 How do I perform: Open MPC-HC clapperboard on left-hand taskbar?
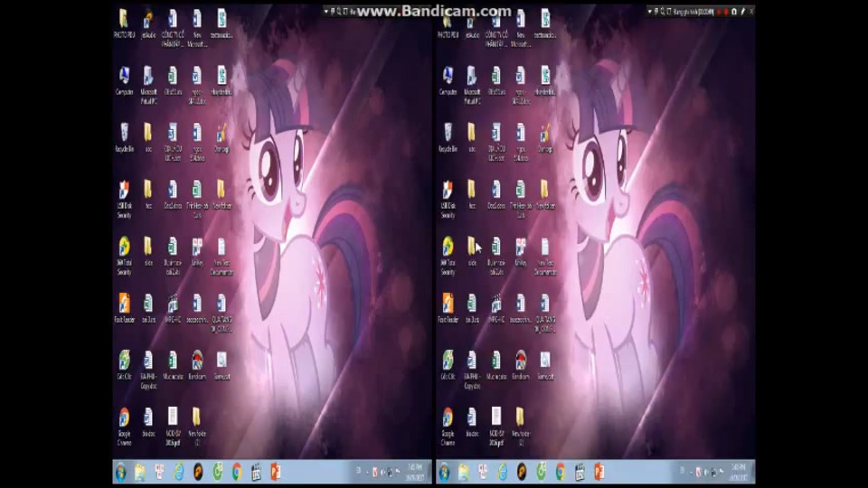coord(256,472)
